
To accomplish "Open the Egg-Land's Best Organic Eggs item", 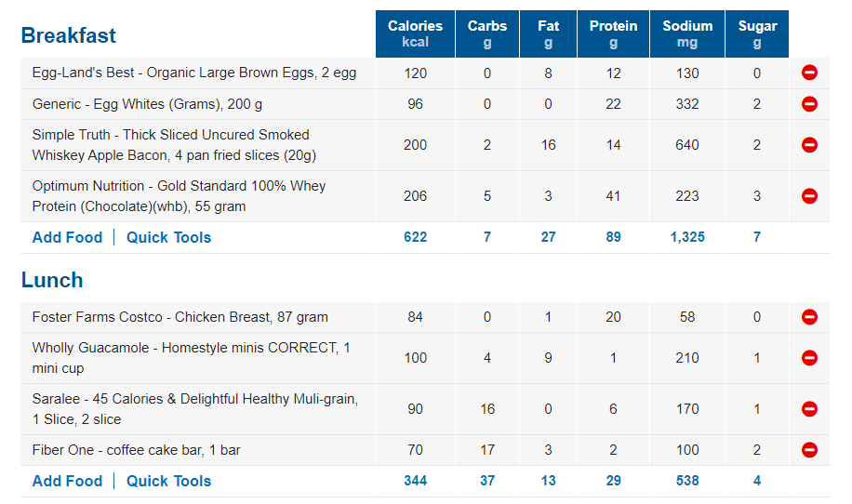I will [x=193, y=73].
